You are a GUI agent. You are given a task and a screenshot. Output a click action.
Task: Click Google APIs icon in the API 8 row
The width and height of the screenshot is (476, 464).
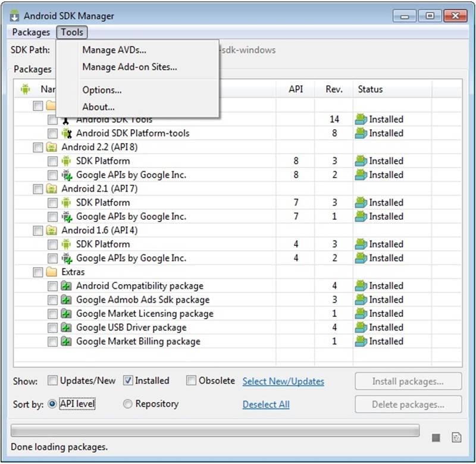[x=67, y=175]
